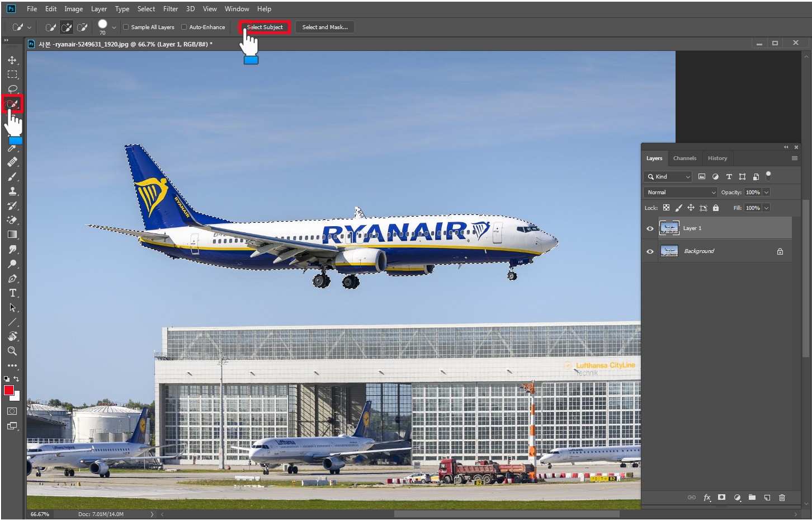Select the Eraser tool
Screen dimensions: 812x520
click(12, 220)
